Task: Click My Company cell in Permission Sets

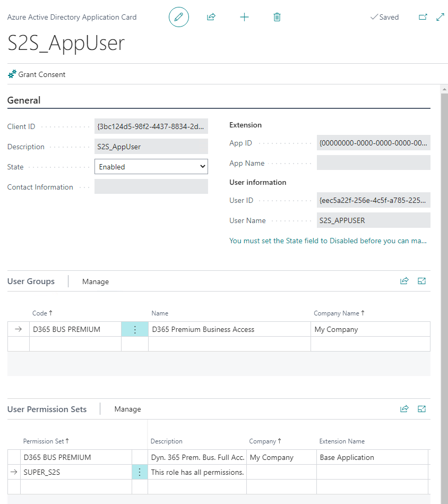Action: [281, 457]
